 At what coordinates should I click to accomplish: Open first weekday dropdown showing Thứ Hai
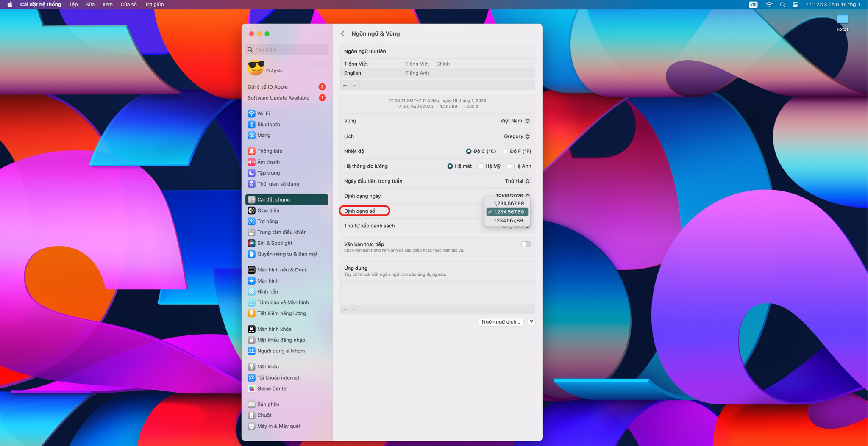pos(517,181)
